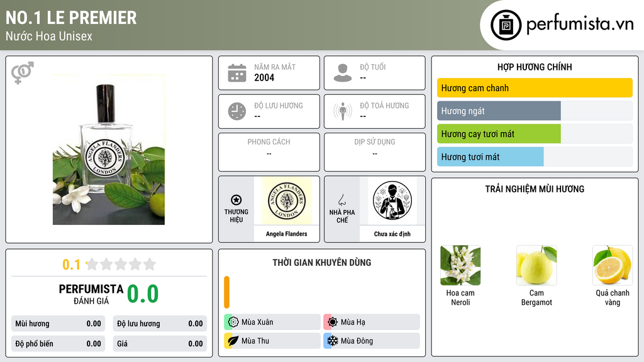Click the orange recommended-time bar

(226, 292)
